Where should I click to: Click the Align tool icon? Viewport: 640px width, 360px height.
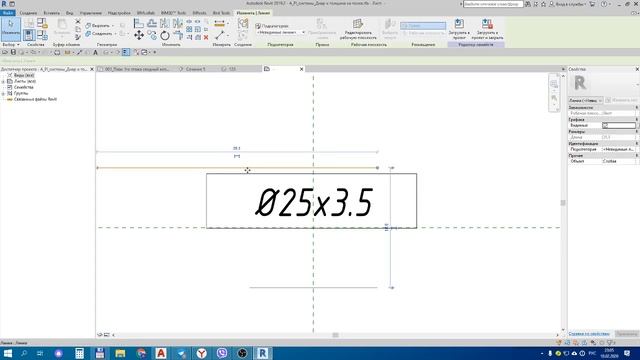click(139, 24)
